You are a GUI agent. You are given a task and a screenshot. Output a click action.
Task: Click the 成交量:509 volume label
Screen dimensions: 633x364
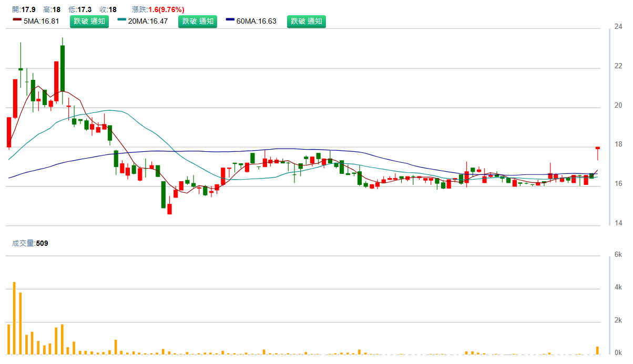click(x=30, y=243)
